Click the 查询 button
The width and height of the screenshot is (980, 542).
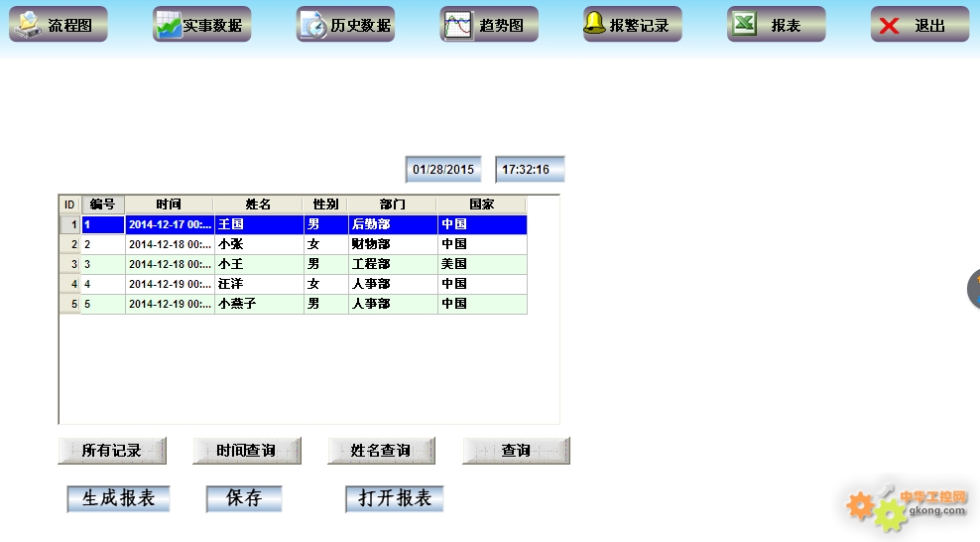[516, 451]
